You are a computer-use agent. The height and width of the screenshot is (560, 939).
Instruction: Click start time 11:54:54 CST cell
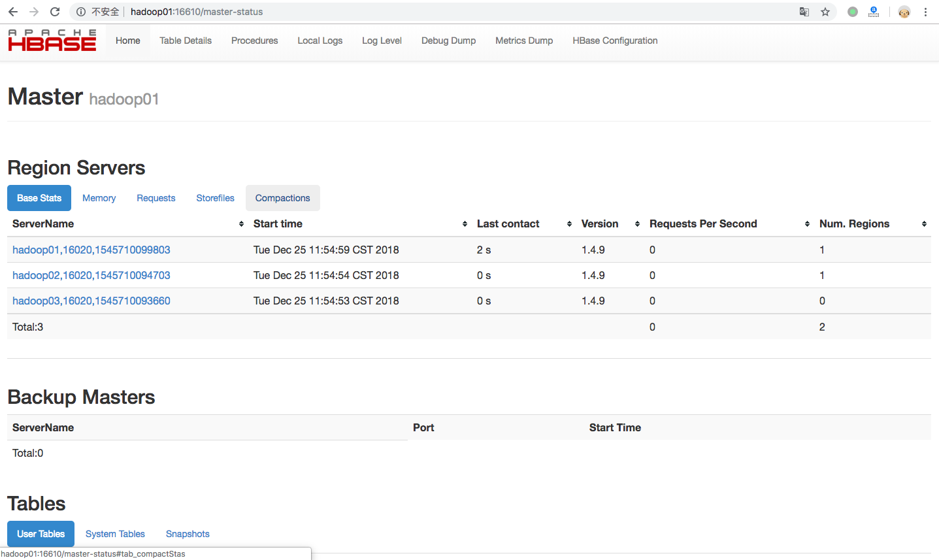click(x=326, y=275)
